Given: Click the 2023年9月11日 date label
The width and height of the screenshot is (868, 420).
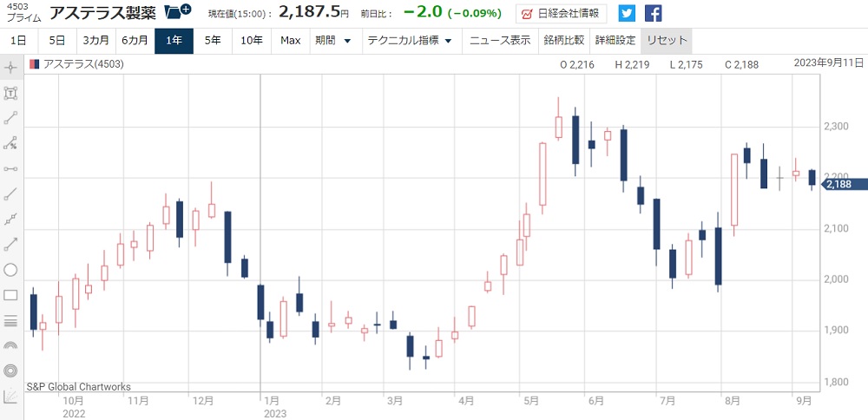Looking at the screenshot, I should (x=829, y=62).
